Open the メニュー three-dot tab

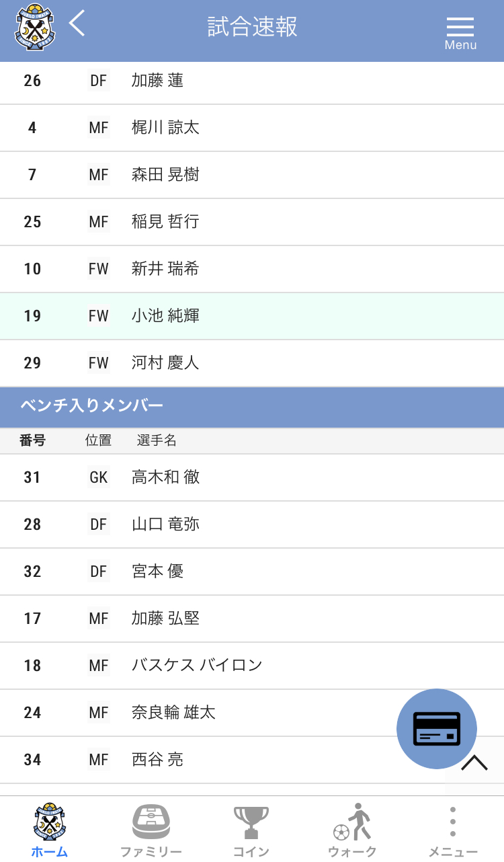[x=453, y=830]
